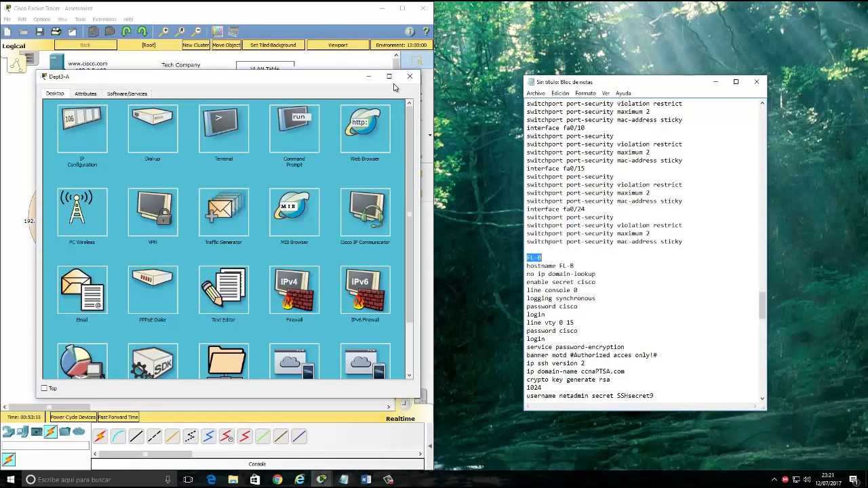Screen dimensions: 868x488
Task: Click the Windows search box on taskbar
Action: [x=98, y=479]
